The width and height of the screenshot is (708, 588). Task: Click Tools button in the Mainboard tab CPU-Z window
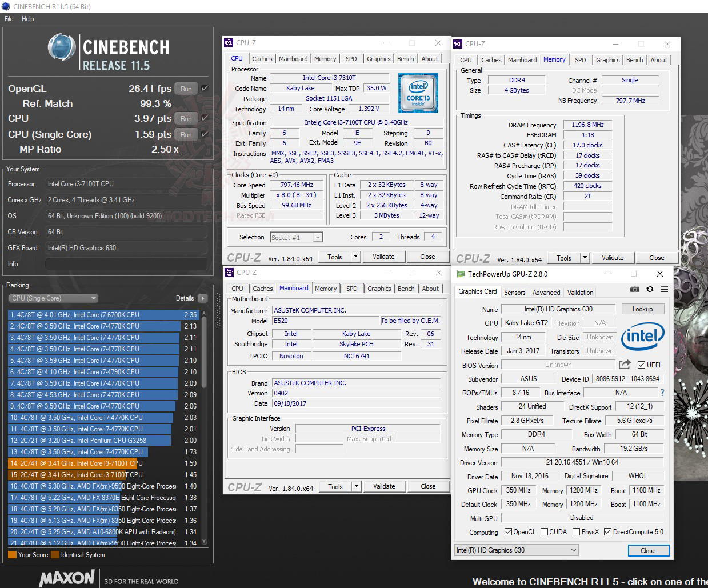[335, 486]
